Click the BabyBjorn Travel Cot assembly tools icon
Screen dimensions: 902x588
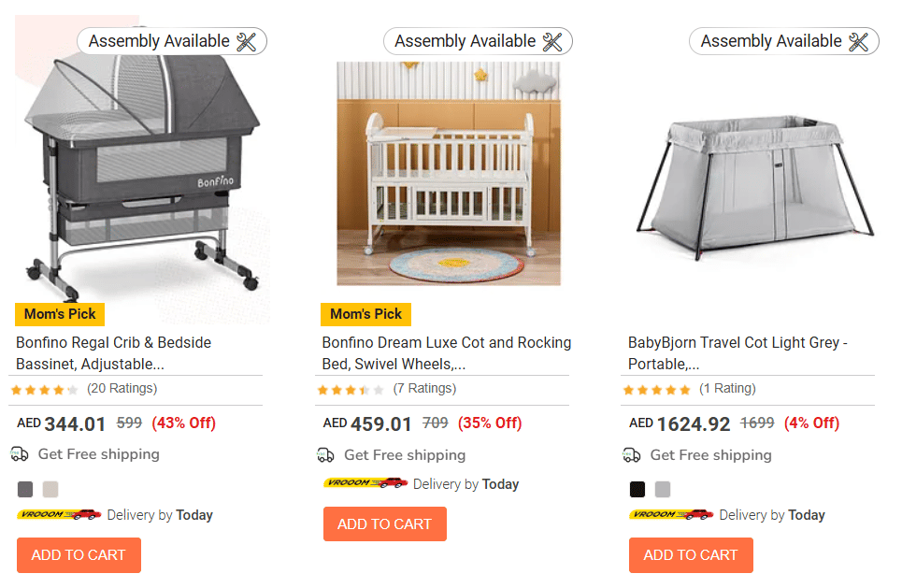858,41
